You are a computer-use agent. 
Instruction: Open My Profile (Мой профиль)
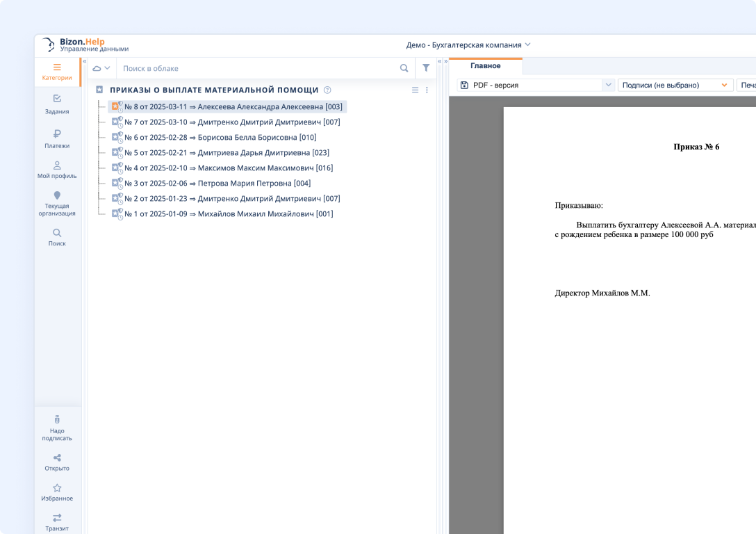coord(57,169)
